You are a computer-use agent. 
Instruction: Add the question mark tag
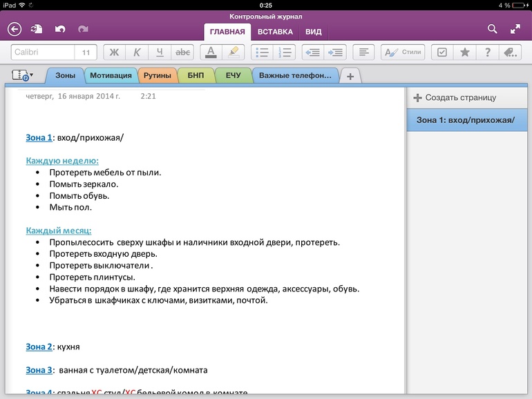(488, 52)
